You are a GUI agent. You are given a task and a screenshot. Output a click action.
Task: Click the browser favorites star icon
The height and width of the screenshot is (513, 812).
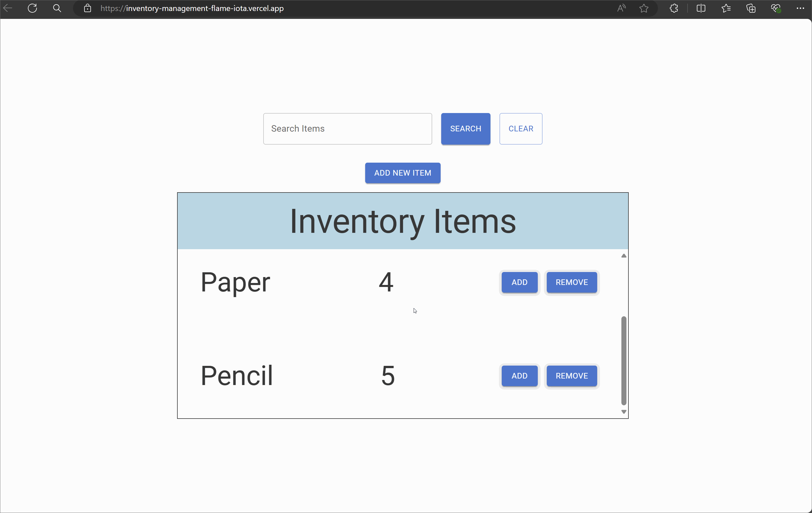pyautogui.click(x=644, y=8)
